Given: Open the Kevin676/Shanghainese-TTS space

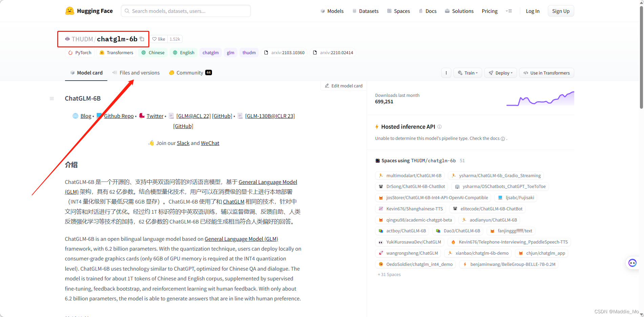Looking at the screenshot, I should coord(411,209).
